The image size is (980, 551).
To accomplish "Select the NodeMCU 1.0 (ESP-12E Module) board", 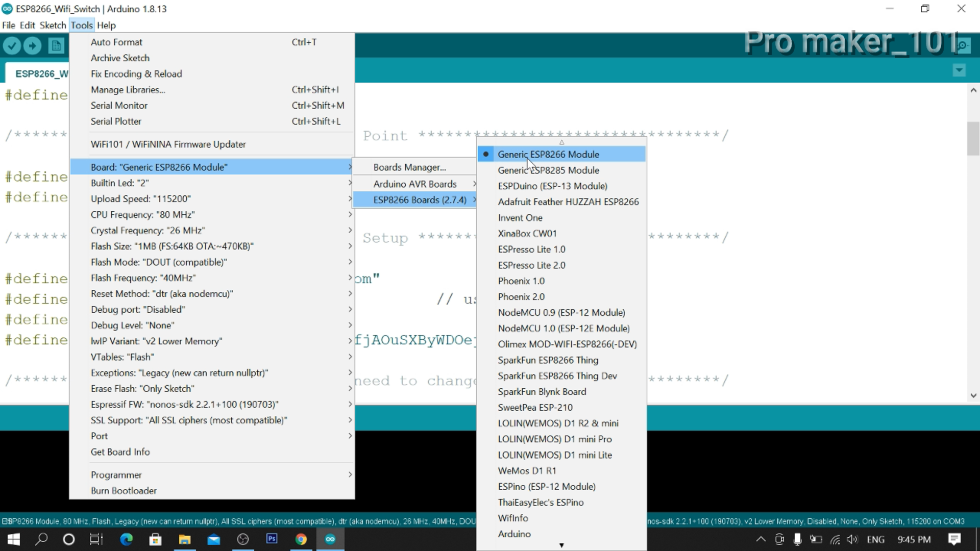I will (563, 328).
